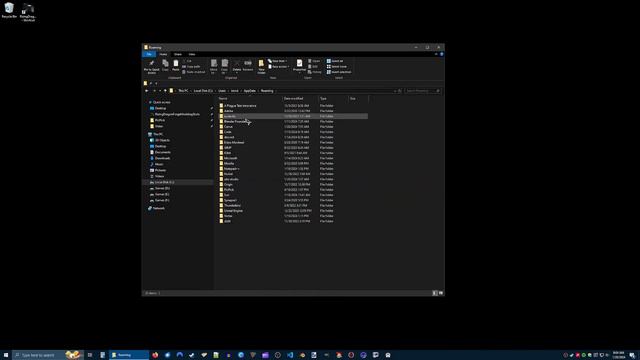
Task: Switch to the Home ribbon tab
Action: [163, 54]
